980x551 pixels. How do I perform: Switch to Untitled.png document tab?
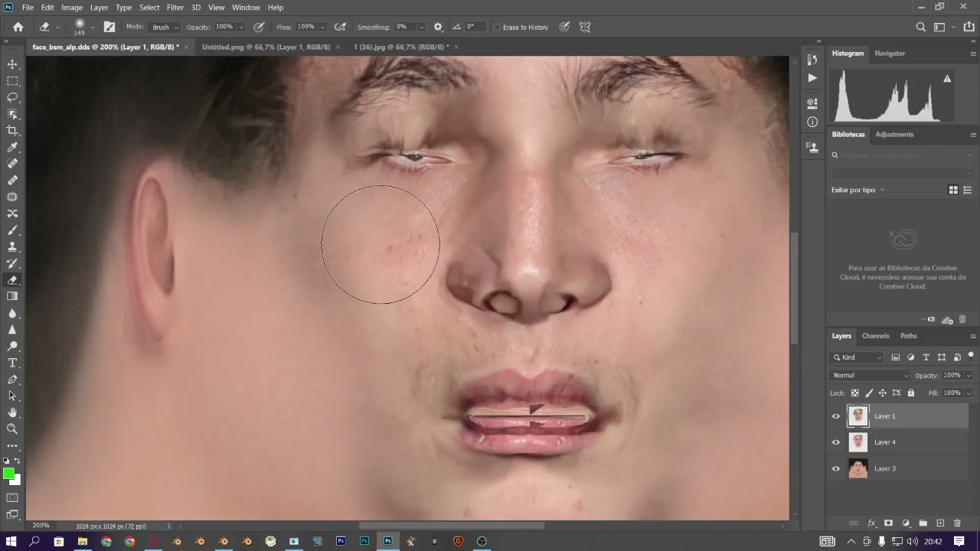(266, 47)
